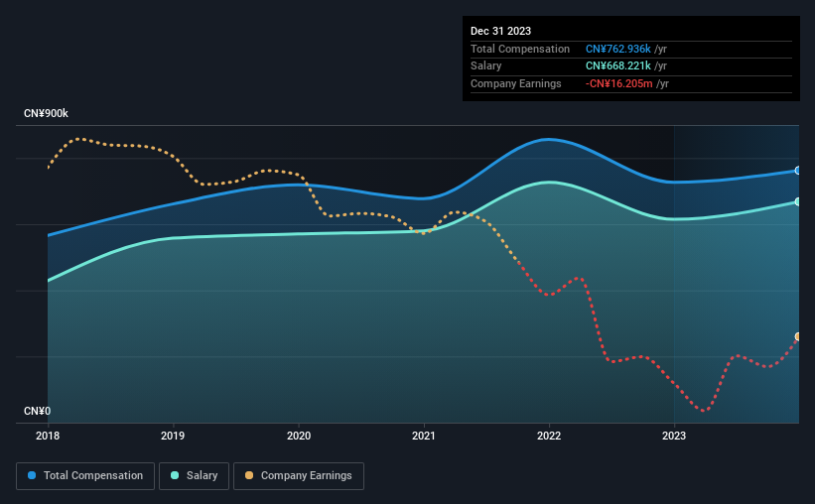815x504 pixels.
Task: Click the CN¥900k y-axis label
Action: (46, 113)
